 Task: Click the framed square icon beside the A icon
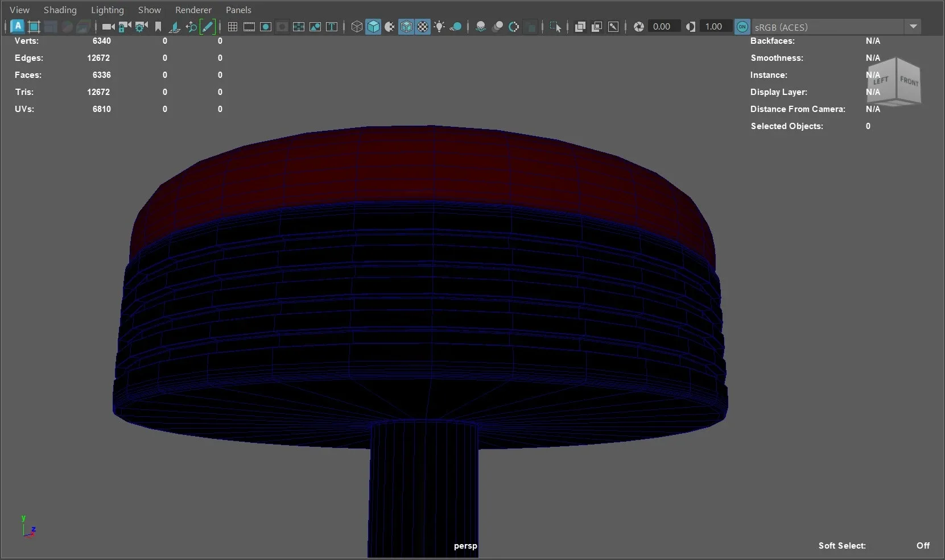click(34, 27)
